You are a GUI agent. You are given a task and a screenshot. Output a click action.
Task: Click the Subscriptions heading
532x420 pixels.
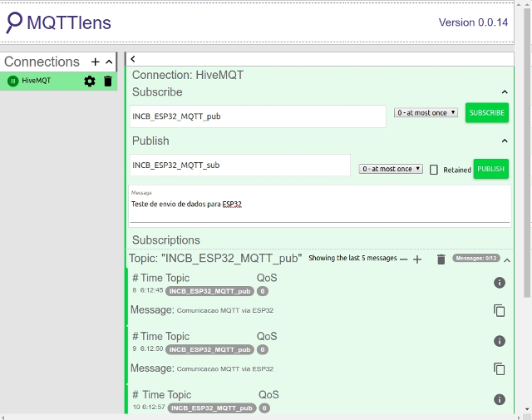point(166,240)
